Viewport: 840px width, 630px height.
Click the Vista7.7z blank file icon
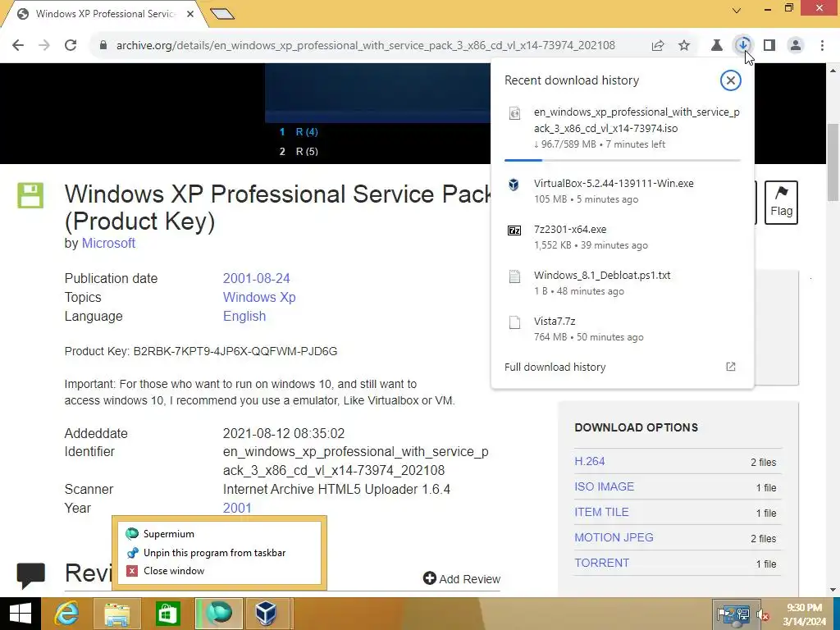pos(514,322)
